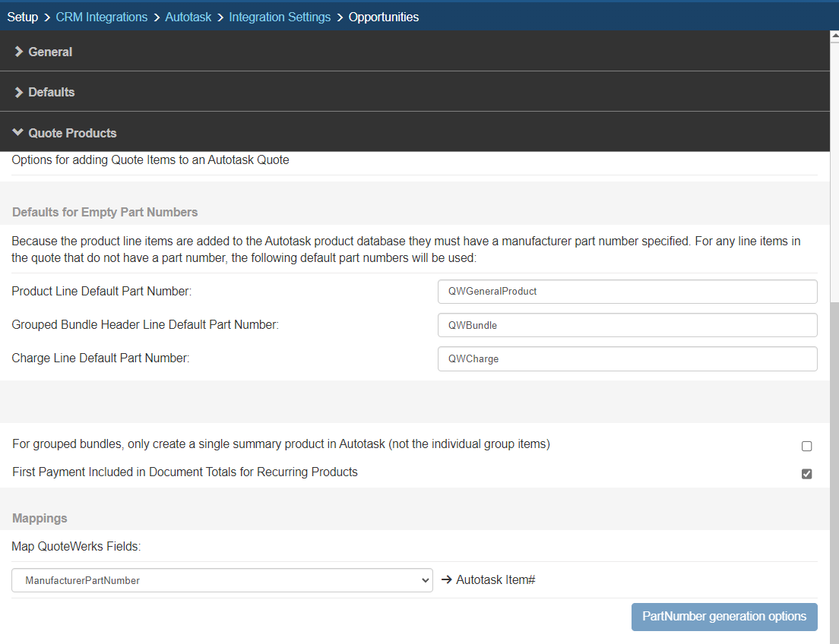
Task: Expand the General section header
Action: tap(50, 52)
